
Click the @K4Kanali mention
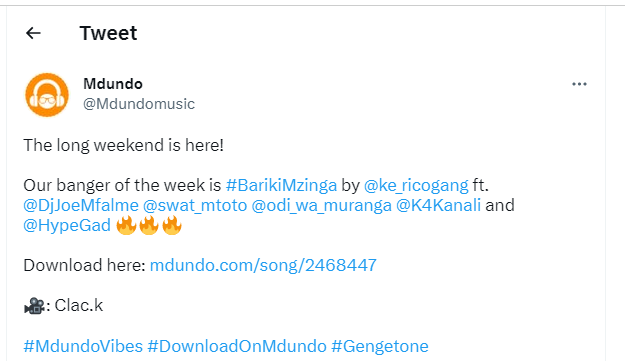pyautogui.click(x=438, y=206)
